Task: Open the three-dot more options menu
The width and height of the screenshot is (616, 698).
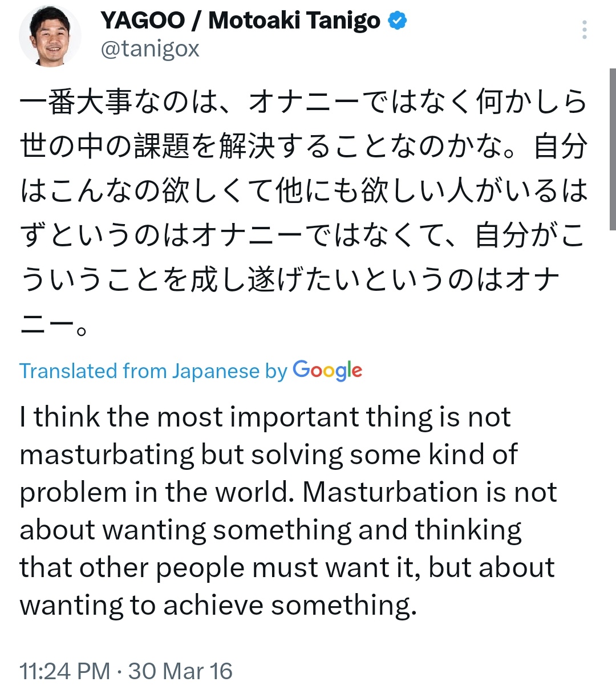Action: 585,30
